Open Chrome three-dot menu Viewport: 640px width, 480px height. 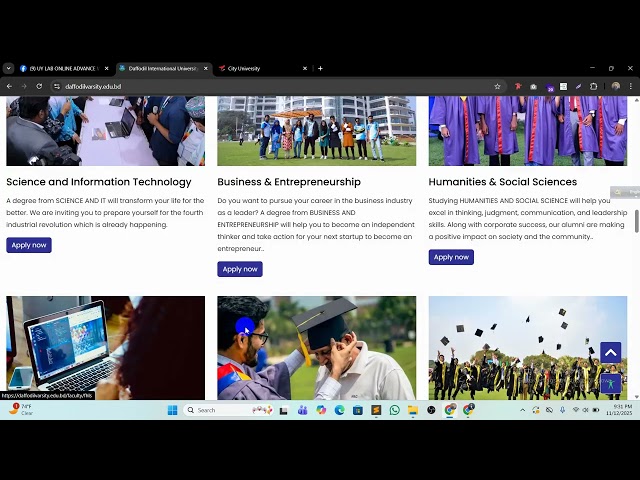631,87
